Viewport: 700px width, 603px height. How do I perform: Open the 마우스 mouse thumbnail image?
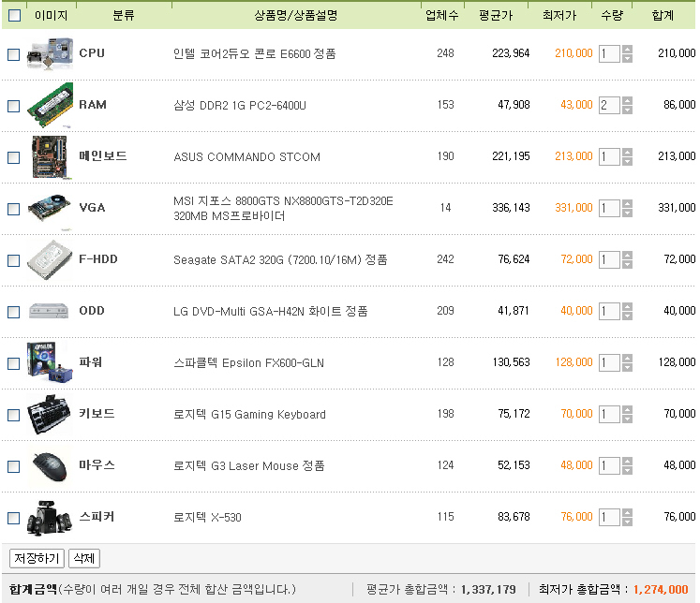pyautogui.click(x=50, y=466)
